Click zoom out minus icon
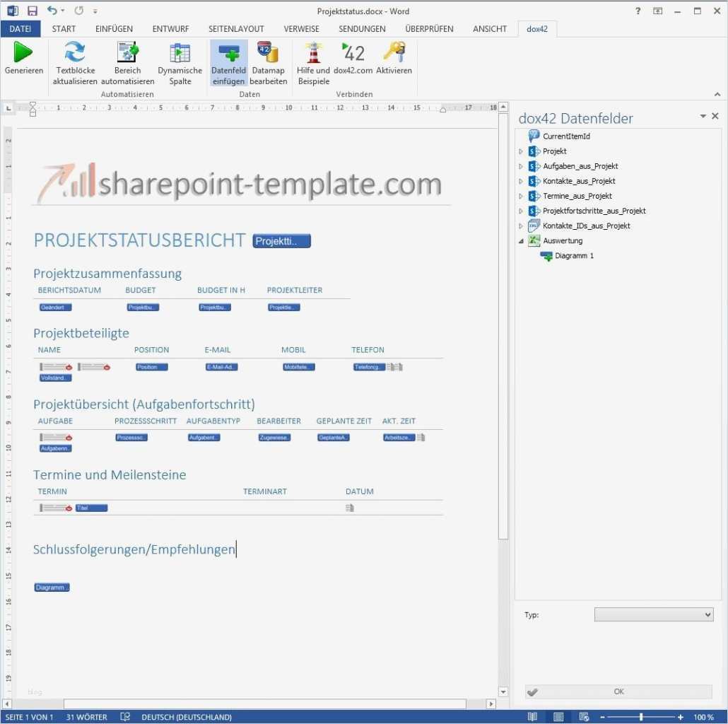728x724 pixels. pyautogui.click(x=602, y=717)
